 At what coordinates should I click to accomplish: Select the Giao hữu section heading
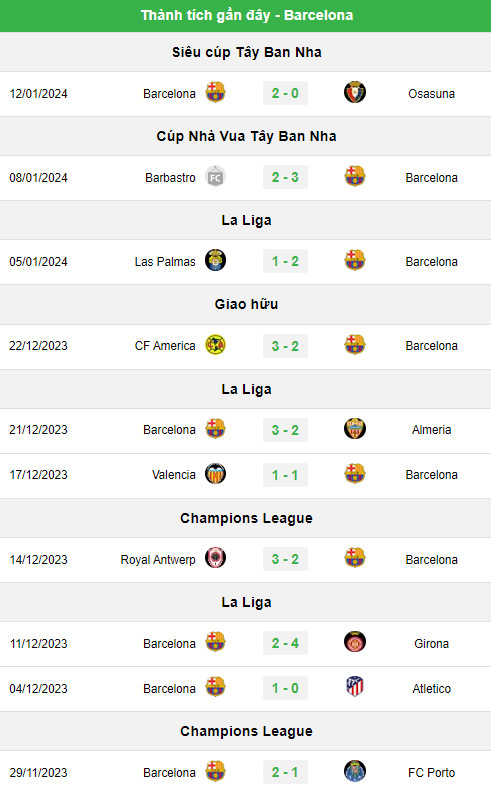coord(246,304)
